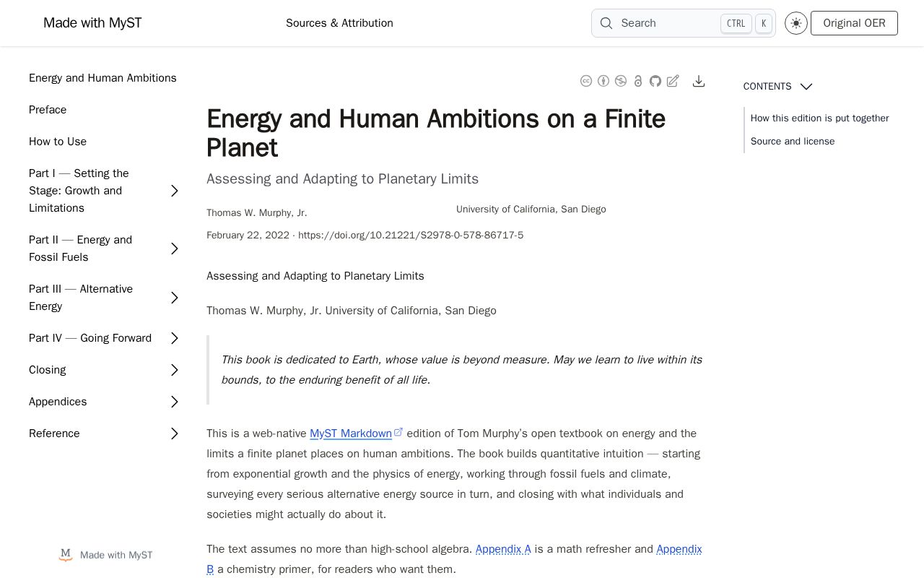
Task: Click the Original OER button
Action: [854, 23]
